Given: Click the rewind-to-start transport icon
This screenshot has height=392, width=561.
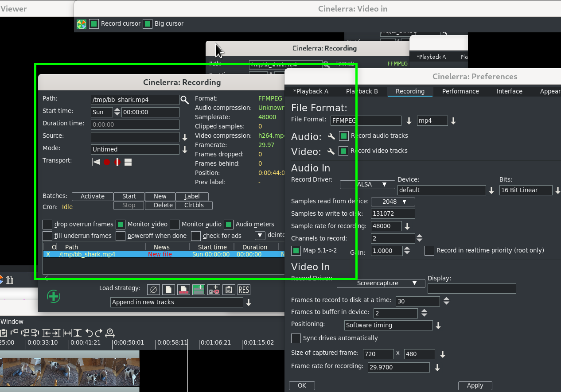Looking at the screenshot, I should click(96, 162).
